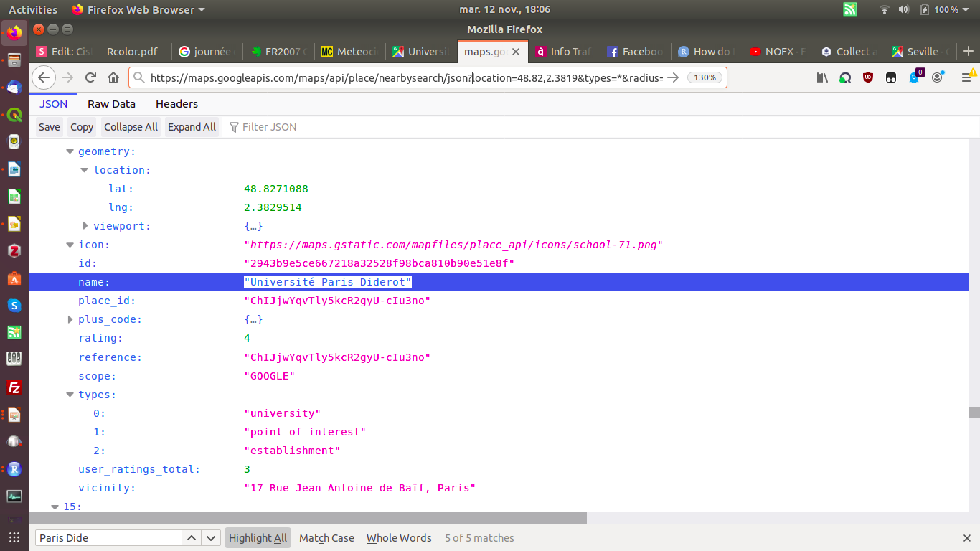
Task: Open the Ghostery extension with 0 badge
Action: pos(915,76)
